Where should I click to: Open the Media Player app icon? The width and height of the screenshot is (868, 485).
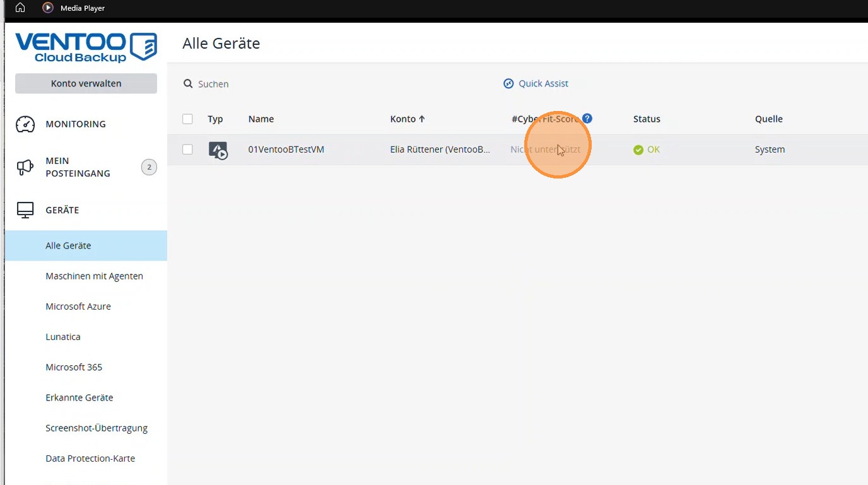pyautogui.click(x=48, y=8)
